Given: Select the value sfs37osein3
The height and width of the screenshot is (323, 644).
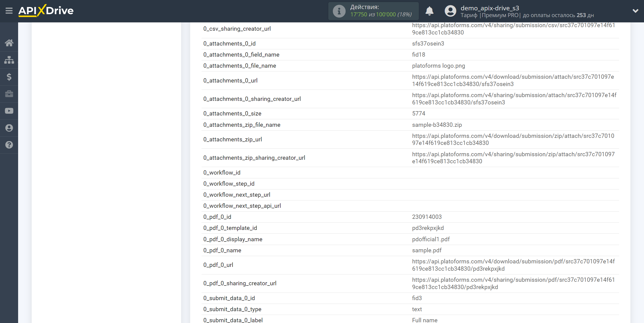Looking at the screenshot, I should [x=428, y=44].
